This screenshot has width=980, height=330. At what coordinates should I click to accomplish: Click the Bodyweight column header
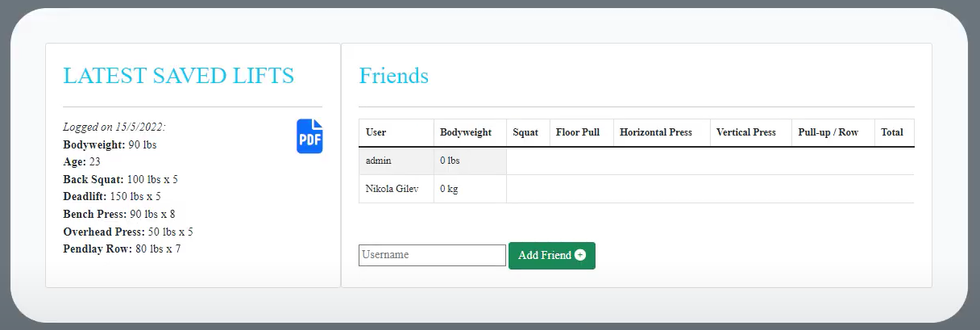tap(470, 132)
